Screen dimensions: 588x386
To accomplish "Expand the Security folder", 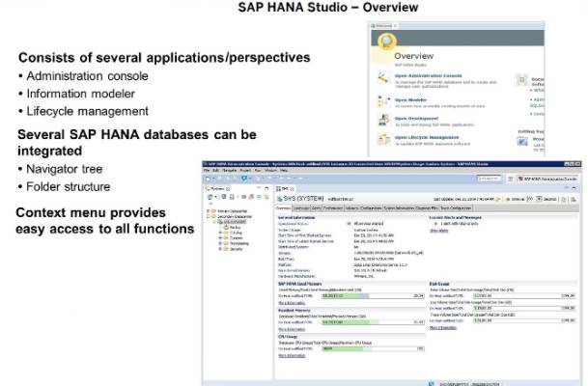I will [x=220, y=249].
